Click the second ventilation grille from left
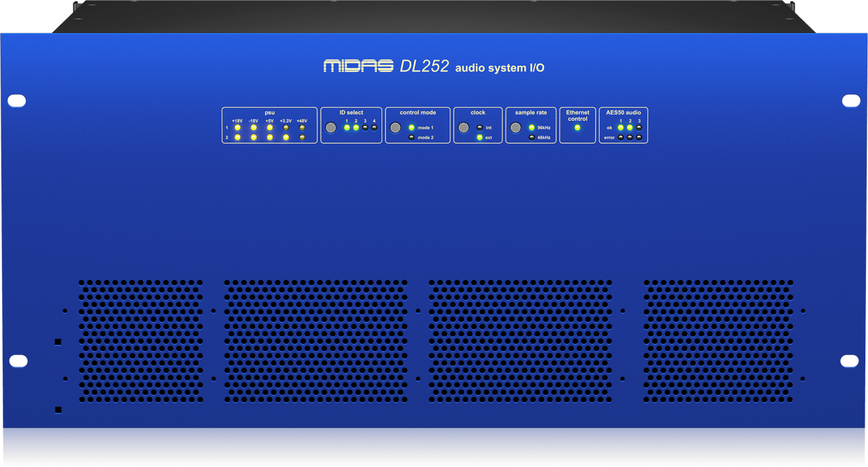The image size is (868, 467). pyautogui.click(x=316, y=341)
